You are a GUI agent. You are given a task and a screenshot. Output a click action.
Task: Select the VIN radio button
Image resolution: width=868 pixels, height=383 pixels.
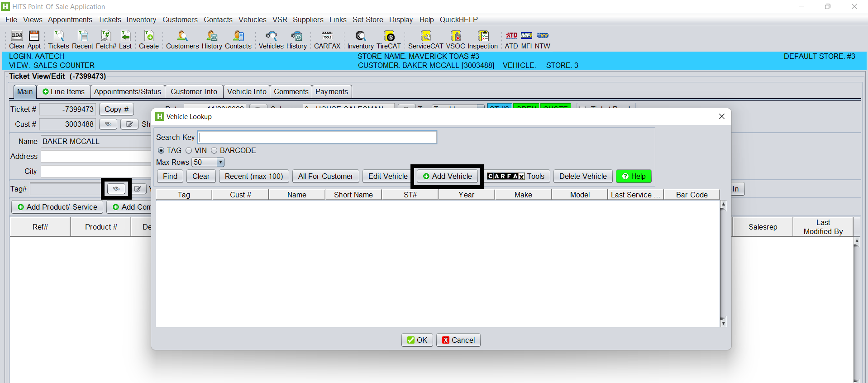coord(189,150)
